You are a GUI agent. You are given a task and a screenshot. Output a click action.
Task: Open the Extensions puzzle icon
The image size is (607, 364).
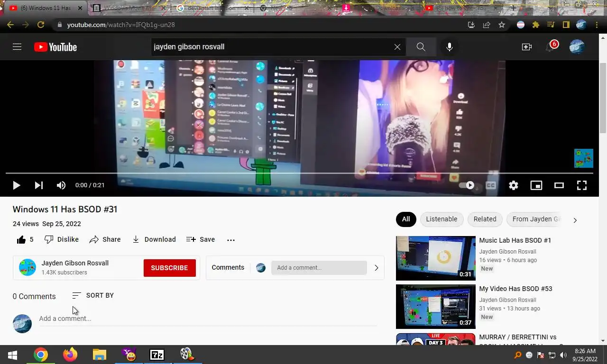[536, 25]
